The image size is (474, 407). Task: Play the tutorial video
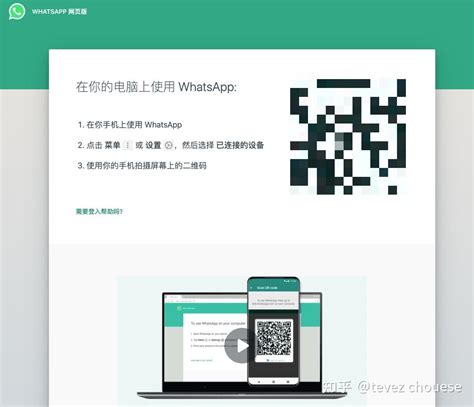click(x=242, y=346)
